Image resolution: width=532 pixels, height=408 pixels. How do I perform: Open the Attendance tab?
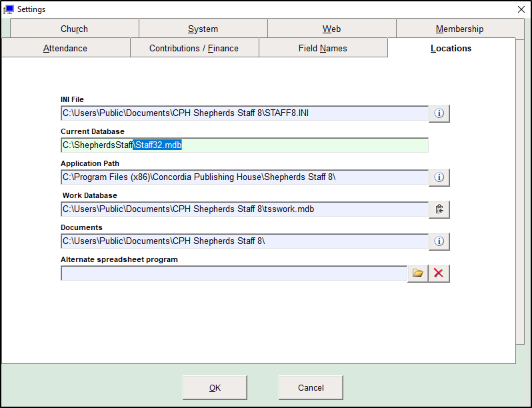point(65,48)
